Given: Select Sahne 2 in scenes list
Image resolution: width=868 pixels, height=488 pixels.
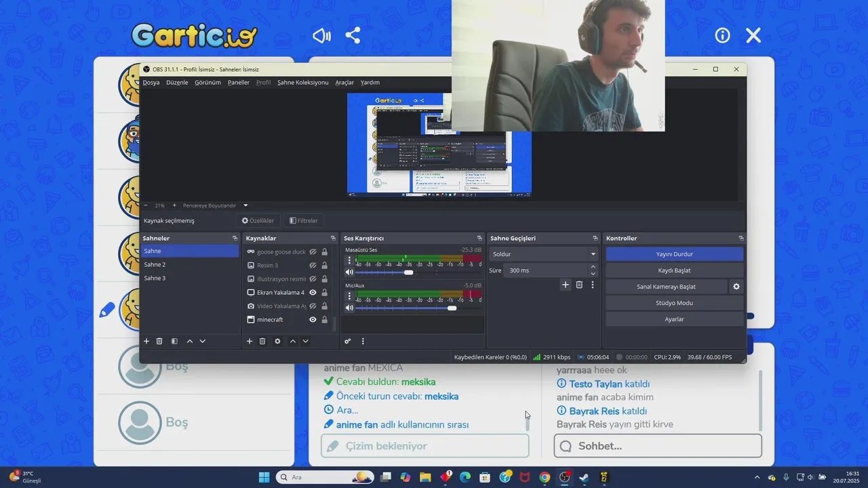Looking at the screenshot, I should tap(190, 265).
